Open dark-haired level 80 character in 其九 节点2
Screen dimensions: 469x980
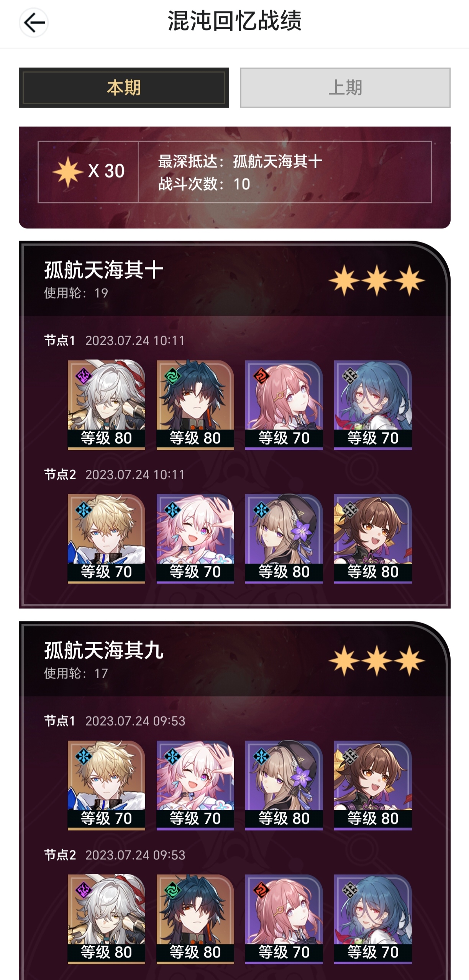coord(195,919)
